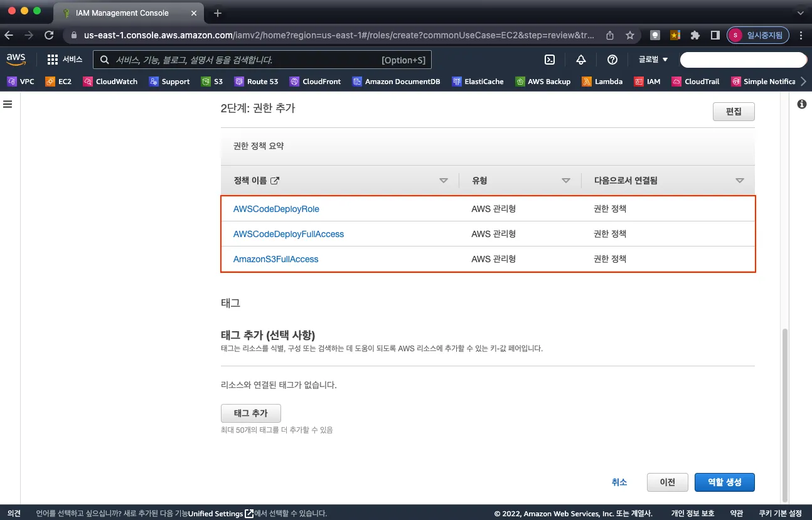
Task: Click the 편집 button for step 2
Action: pos(734,112)
